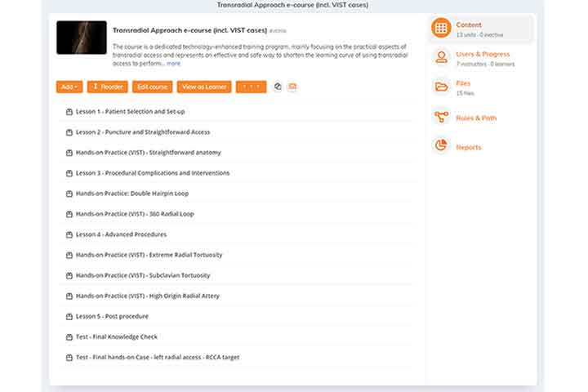Click unit icon beside Subclavian Tortuosity
The width and height of the screenshot is (588, 392).
69,276
